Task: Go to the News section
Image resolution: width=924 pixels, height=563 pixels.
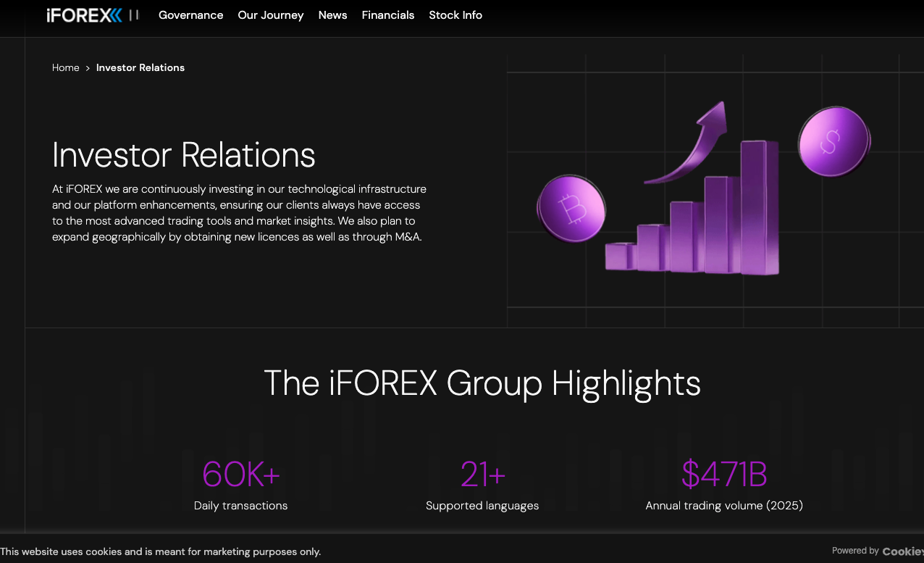Action: 333,15
